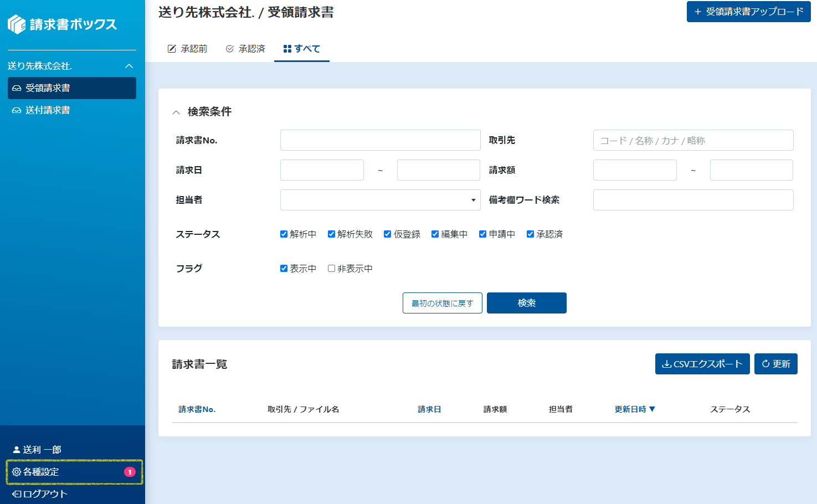Screen dimensions: 817x504
Task: Click the refresh icon on 更新 button
Action: [x=765, y=364]
